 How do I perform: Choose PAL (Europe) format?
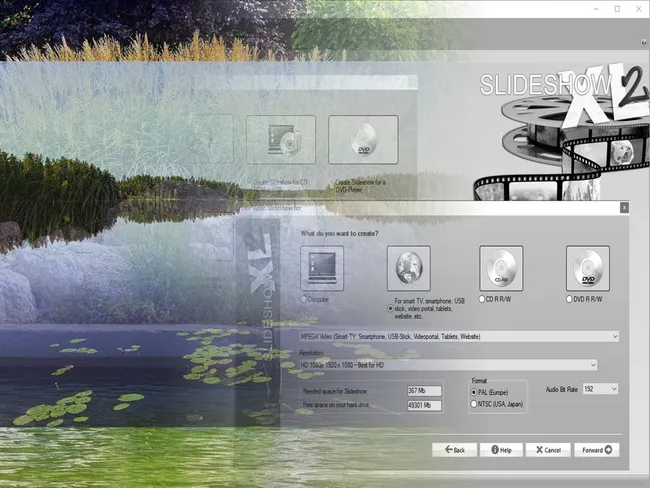click(x=474, y=393)
